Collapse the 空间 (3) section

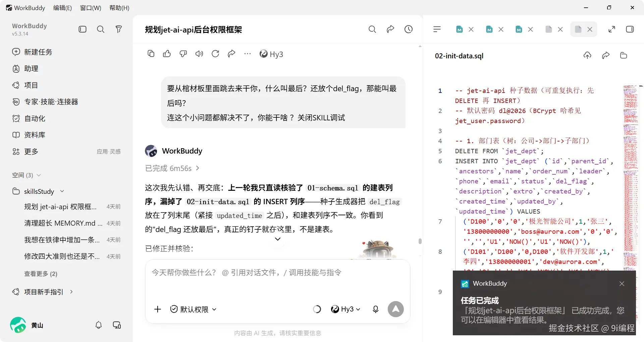click(x=26, y=175)
